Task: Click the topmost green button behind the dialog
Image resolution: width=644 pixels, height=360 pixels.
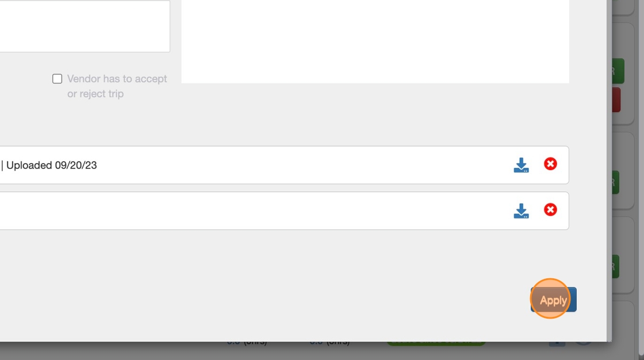Action: click(x=618, y=71)
